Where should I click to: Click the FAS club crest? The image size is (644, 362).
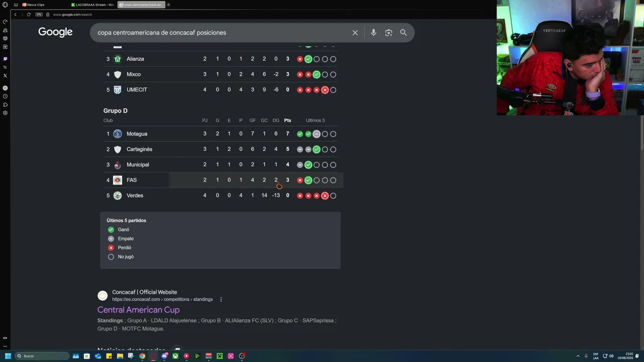click(x=117, y=180)
